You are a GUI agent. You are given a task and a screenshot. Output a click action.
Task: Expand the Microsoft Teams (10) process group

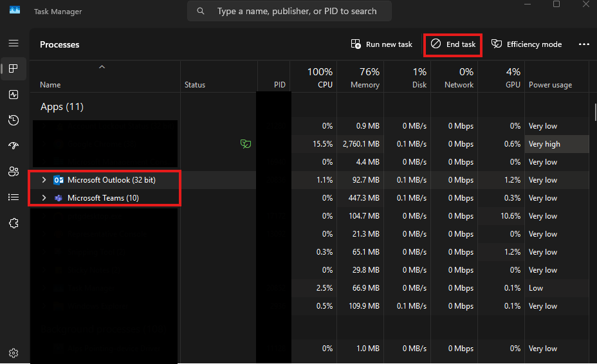click(x=44, y=198)
